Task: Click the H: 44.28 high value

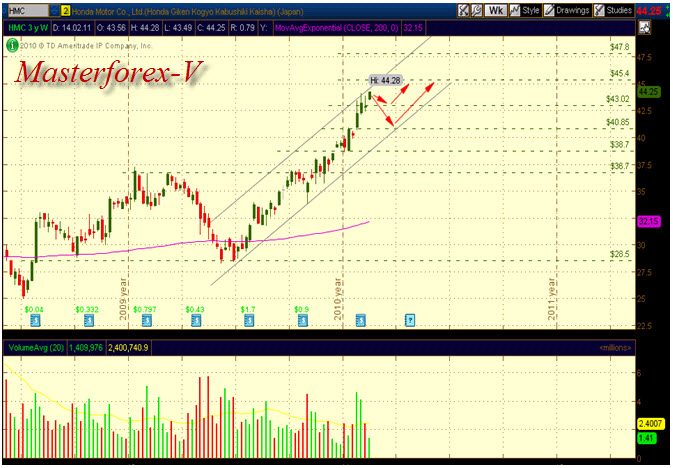Action: [145, 28]
